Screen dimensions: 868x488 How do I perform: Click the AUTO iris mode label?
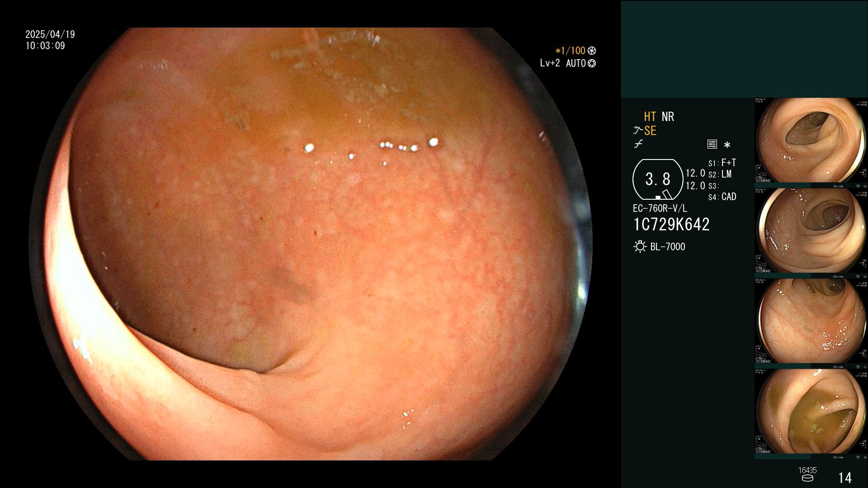tap(576, 64)
